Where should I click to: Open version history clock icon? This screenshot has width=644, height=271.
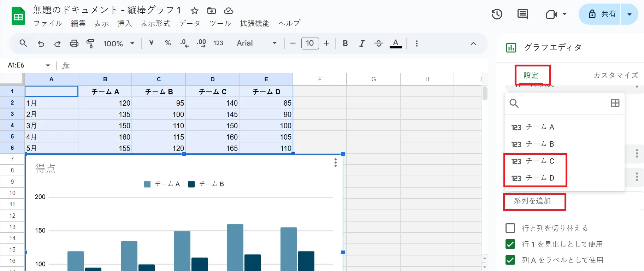[x=497, y=14]
